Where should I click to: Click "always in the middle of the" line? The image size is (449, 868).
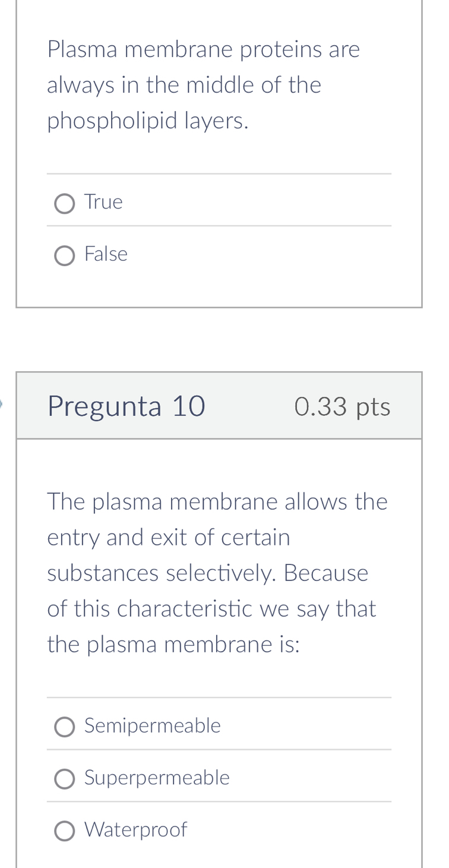184,86
